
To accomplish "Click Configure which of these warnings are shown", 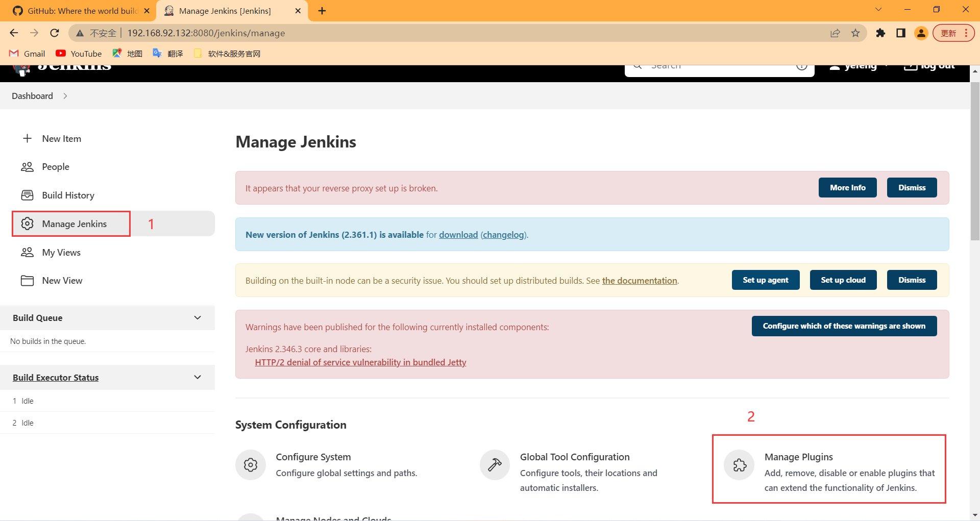I will [844, 326].
